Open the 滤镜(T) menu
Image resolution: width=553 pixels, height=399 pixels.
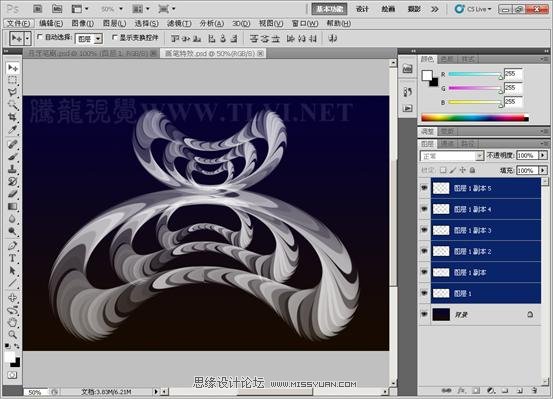pos(179,24)
